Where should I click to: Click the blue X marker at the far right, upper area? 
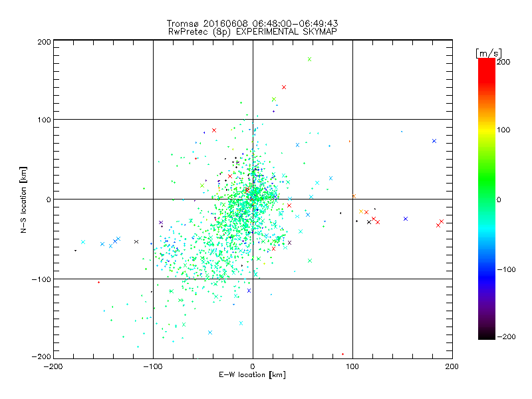pos(434,141)
